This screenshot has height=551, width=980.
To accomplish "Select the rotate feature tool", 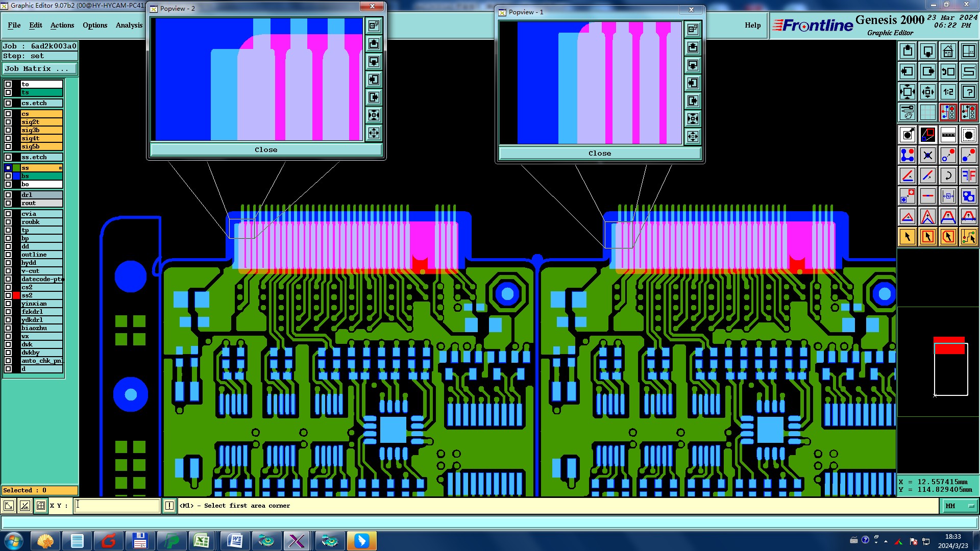I will (948, 176).
